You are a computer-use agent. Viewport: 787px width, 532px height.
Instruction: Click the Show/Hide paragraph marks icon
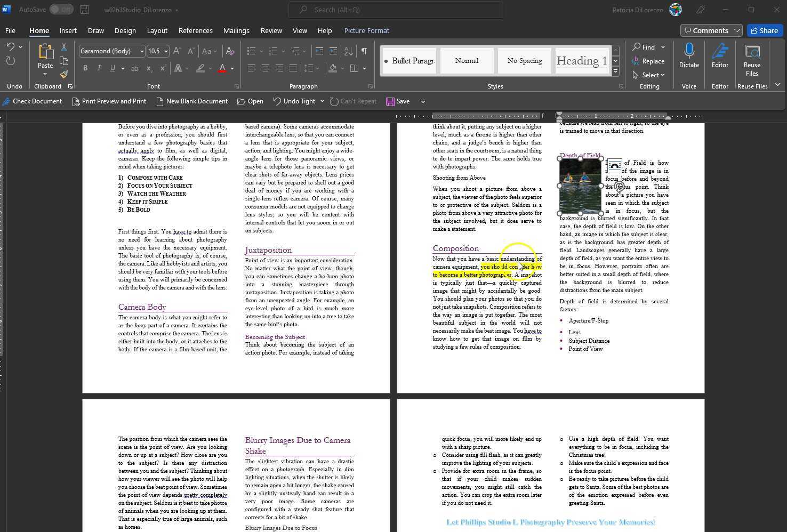[364, 51]
